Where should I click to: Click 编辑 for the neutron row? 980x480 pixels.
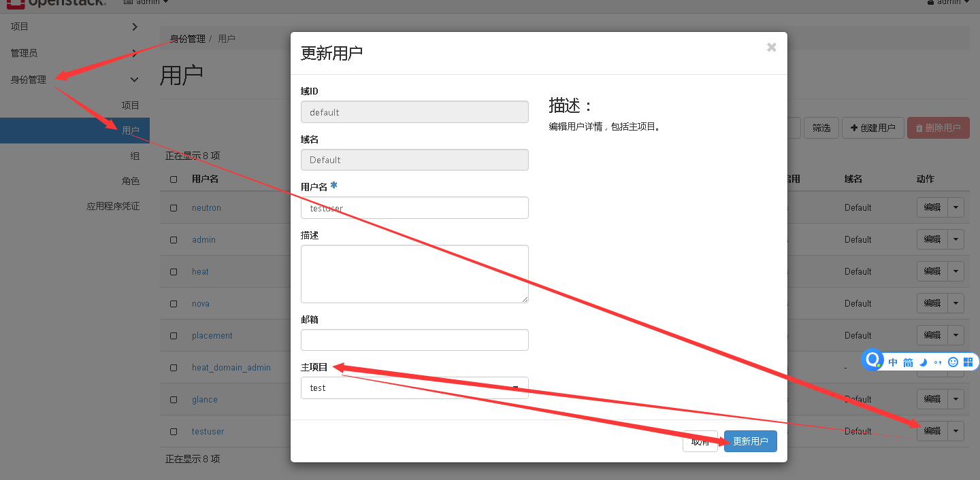[932, 207]
